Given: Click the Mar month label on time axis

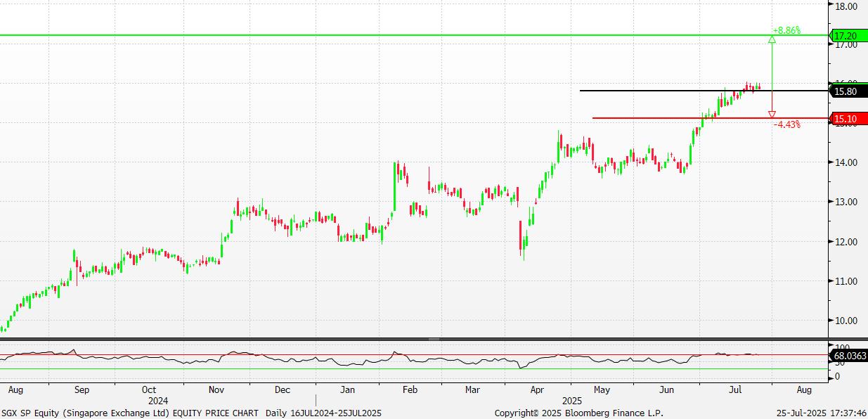Looking at the screenshot, I should (472, 389).
